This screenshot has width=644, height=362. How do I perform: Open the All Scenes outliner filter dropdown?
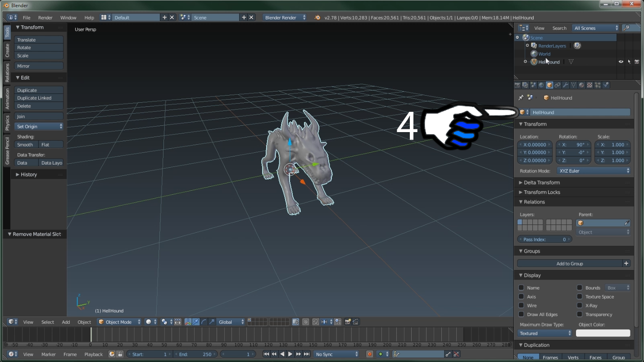[596, 28]
